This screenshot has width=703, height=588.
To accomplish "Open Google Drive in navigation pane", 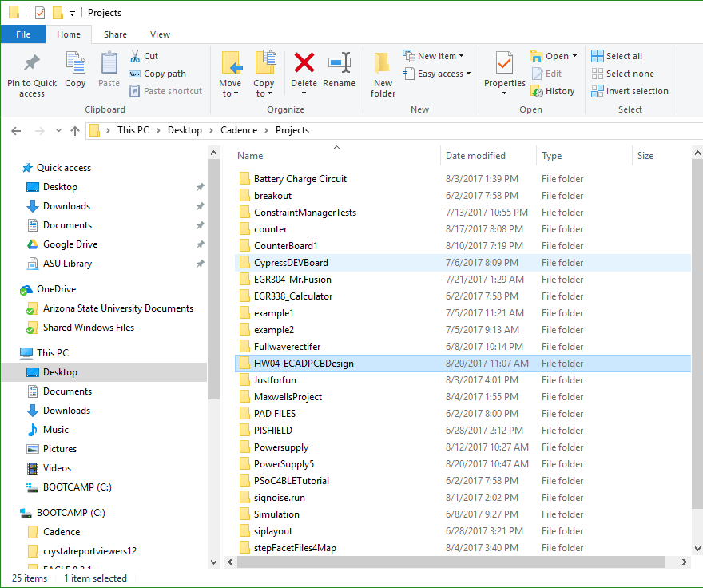I will click(x=70, y=244).
